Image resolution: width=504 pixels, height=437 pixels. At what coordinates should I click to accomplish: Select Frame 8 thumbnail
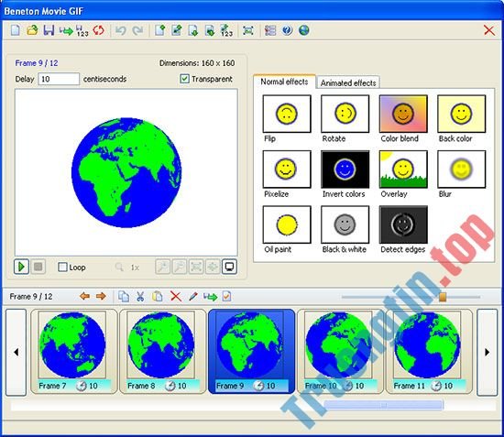[162, 351]
